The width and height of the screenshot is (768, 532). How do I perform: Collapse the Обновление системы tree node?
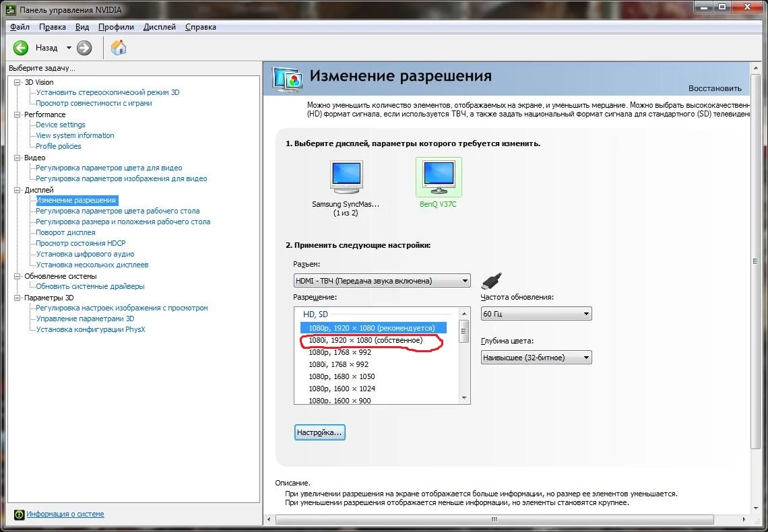pyautogui.click(x=17, y=276)
